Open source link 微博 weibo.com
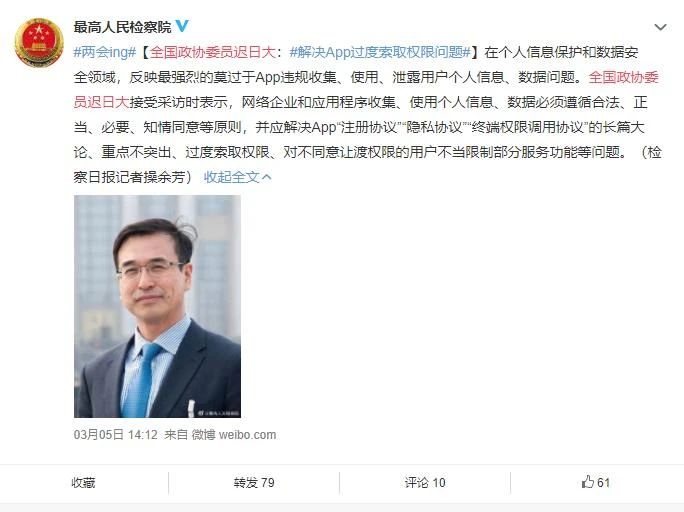684x512 pixels. click(x=234, y=434)
